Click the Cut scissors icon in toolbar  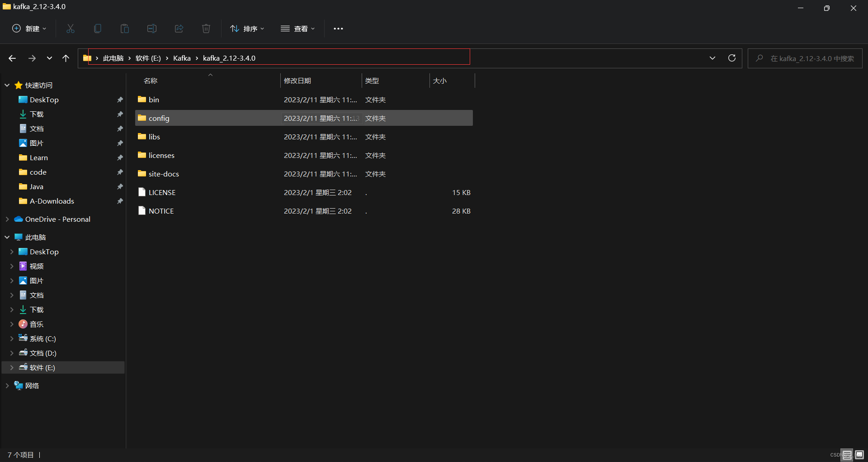click(x=71, y=29)
